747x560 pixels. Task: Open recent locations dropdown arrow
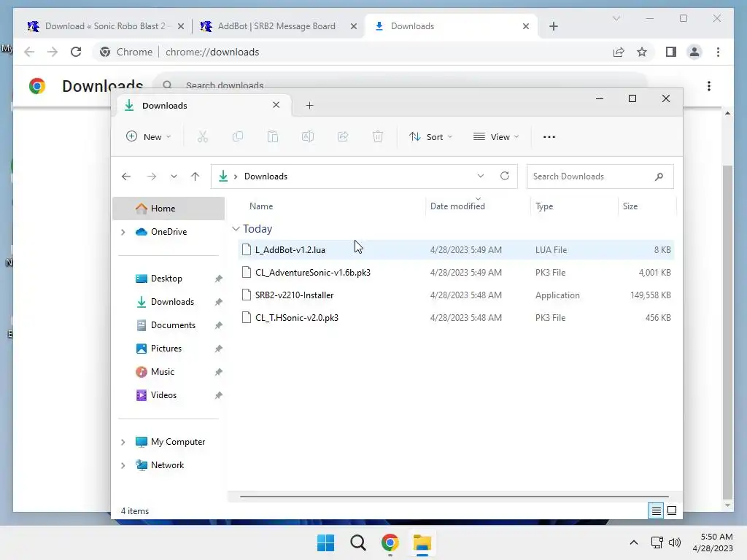click(x=174, y=176)
